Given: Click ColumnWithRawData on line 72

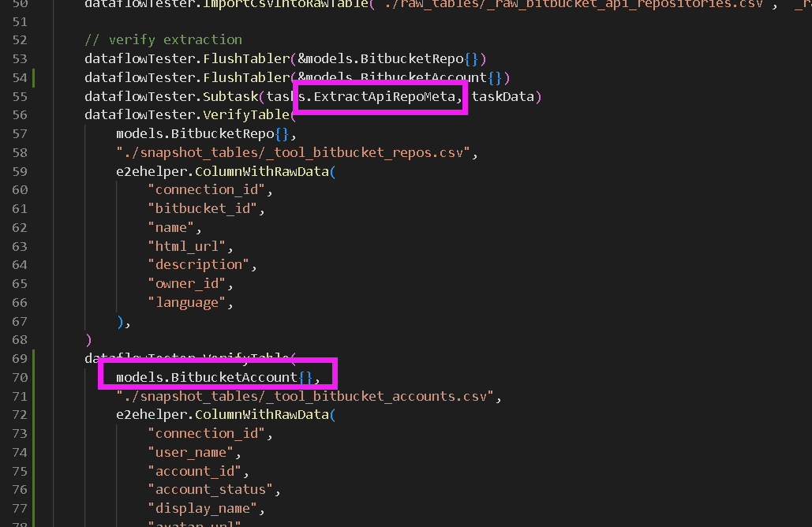Looking at the screenshot, I should coord(261,415).
